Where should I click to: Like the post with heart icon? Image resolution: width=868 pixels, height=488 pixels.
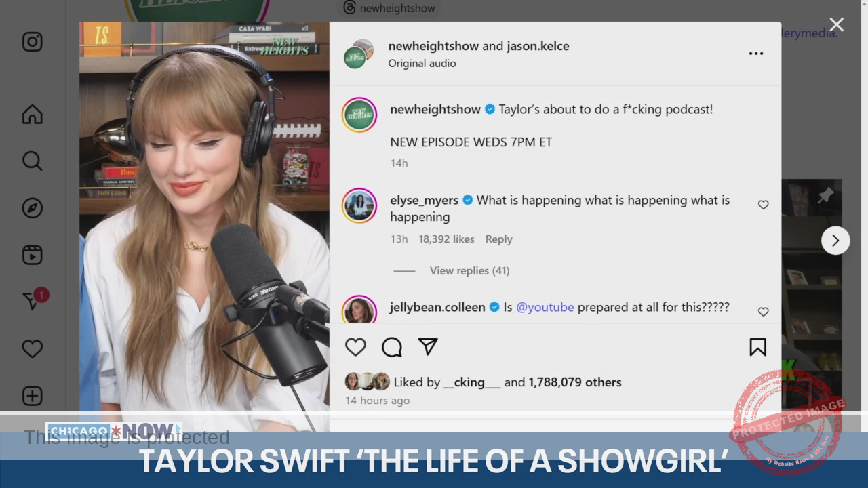click(355, 347)
